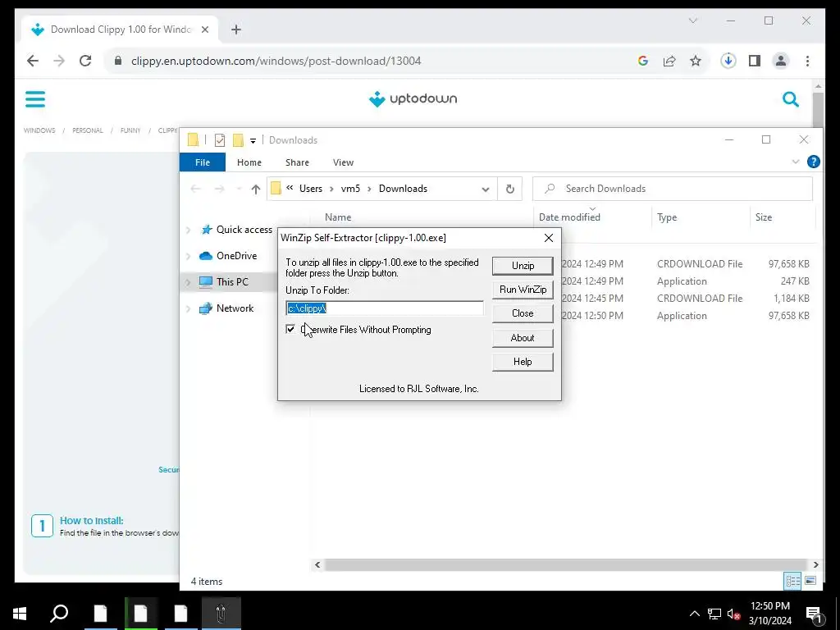Open the Windows Start button
This screenshot has height=630, width=840.
[x=20, y=614]
